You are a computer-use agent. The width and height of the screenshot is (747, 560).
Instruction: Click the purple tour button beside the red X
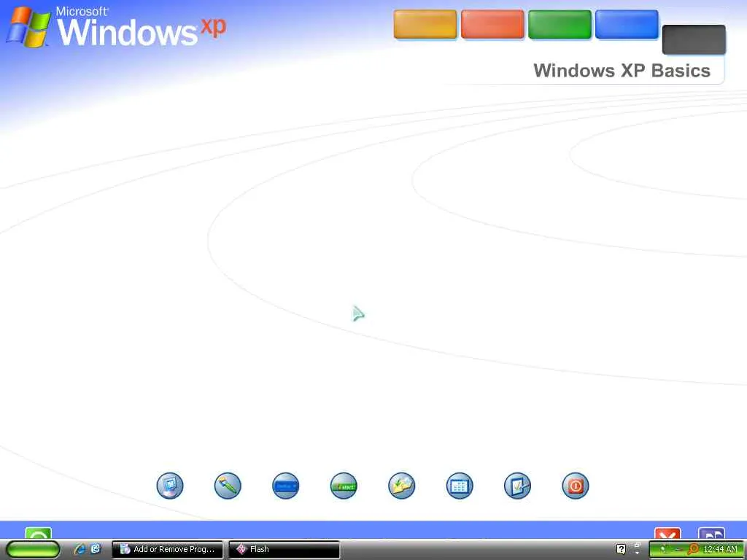click(711, 533)
